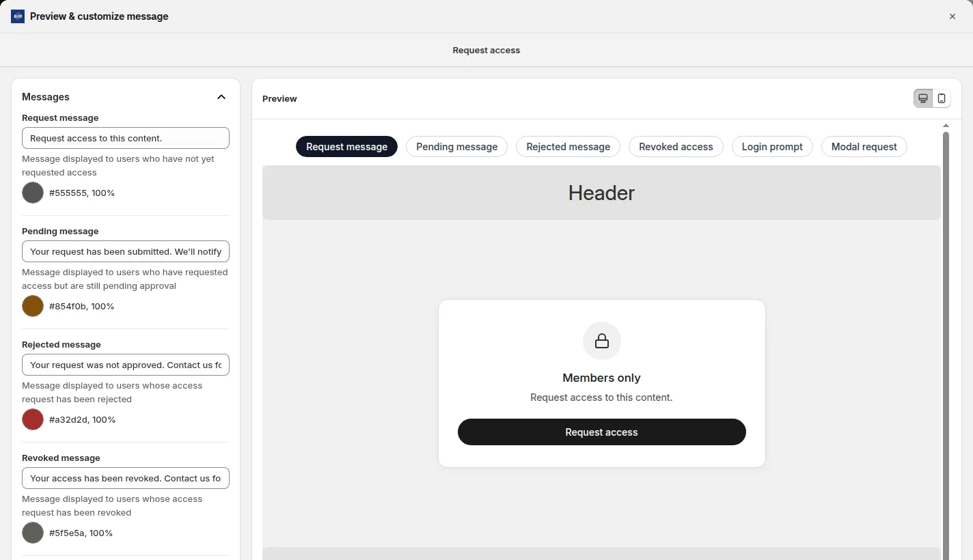The width and height of the screenshot is (973, 560).
Task: Focus the Revoked message text field
Action: click(126, 478)
